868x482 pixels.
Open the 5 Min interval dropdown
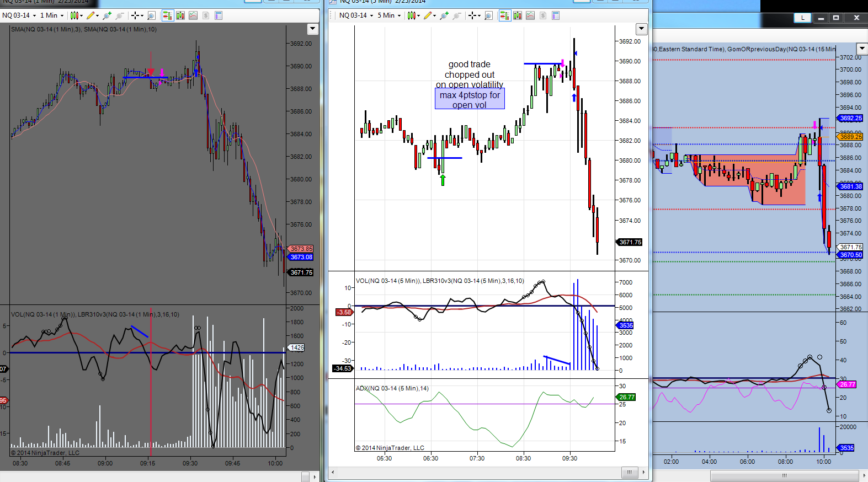tap(390, 15)
